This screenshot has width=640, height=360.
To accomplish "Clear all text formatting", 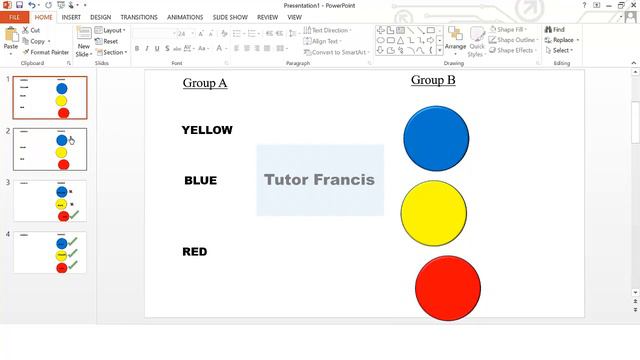I will tap(224, 34).
